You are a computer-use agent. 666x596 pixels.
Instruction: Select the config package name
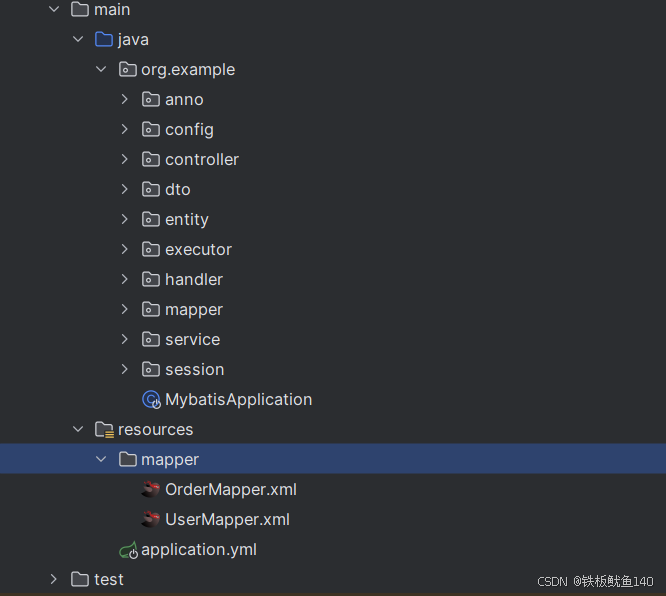[x=189, y=130]
